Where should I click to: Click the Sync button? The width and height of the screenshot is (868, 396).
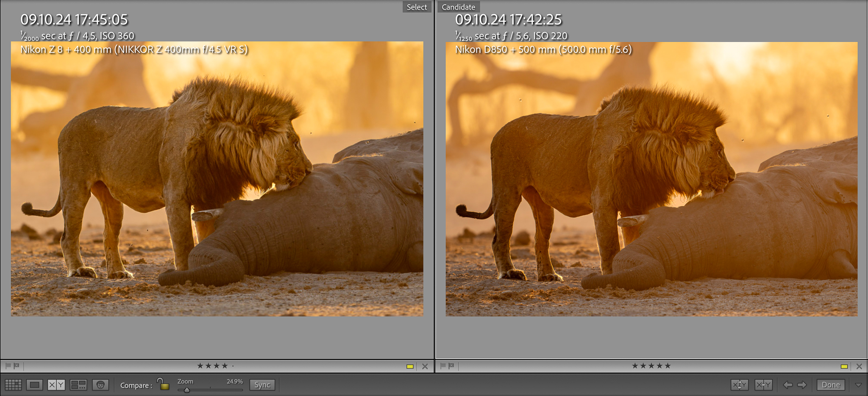tap(262, 385)
